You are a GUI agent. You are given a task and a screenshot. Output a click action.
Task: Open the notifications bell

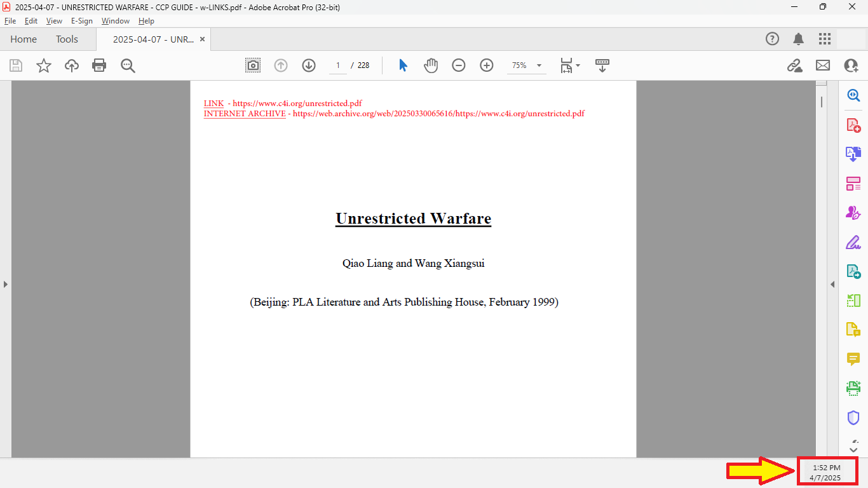point(799,39)
